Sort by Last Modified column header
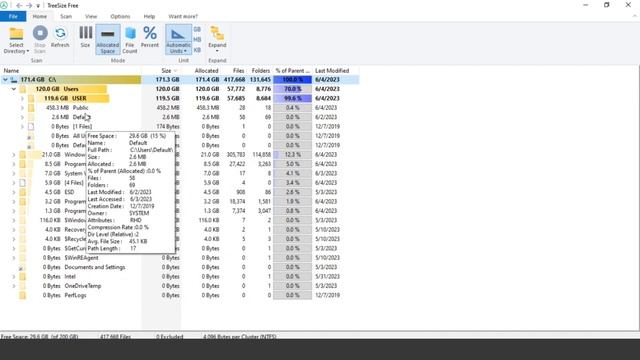The image size is (640, 360). click(332, 71)
